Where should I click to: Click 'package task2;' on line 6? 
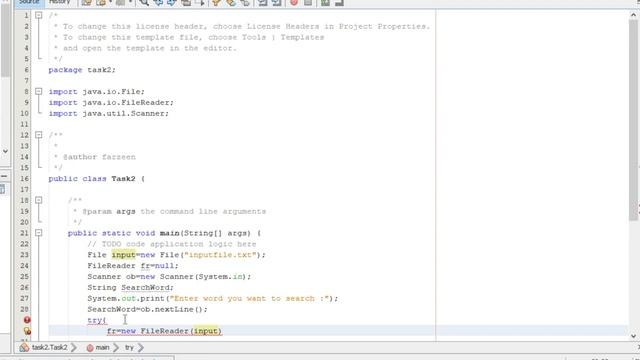click(x=82, y=70)
